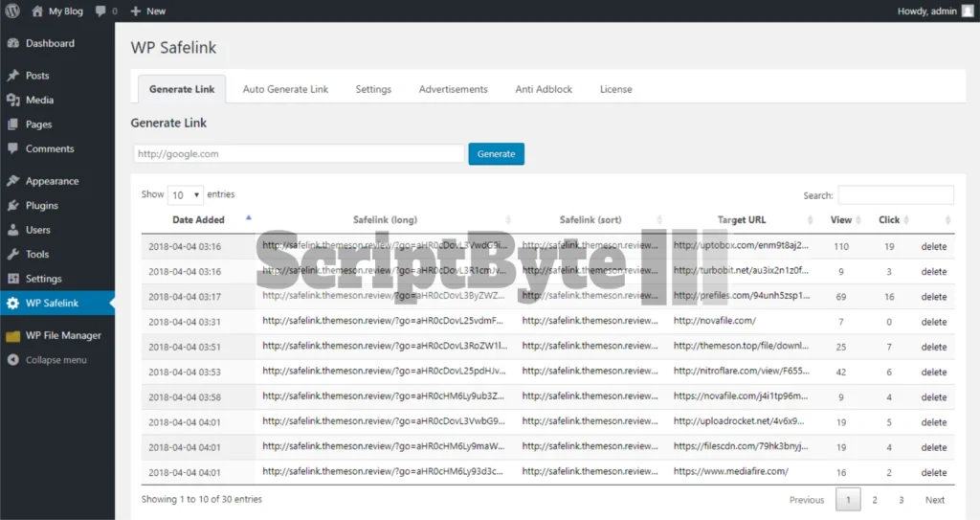Go to page 2 of entries
Viewport: 980px width, 520px height.
click(874, 500)
